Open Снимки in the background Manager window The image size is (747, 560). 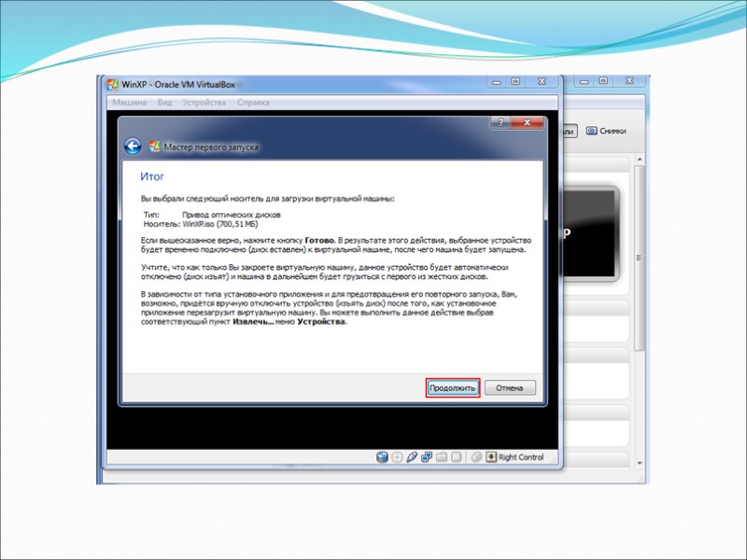(x=606, y=131)
